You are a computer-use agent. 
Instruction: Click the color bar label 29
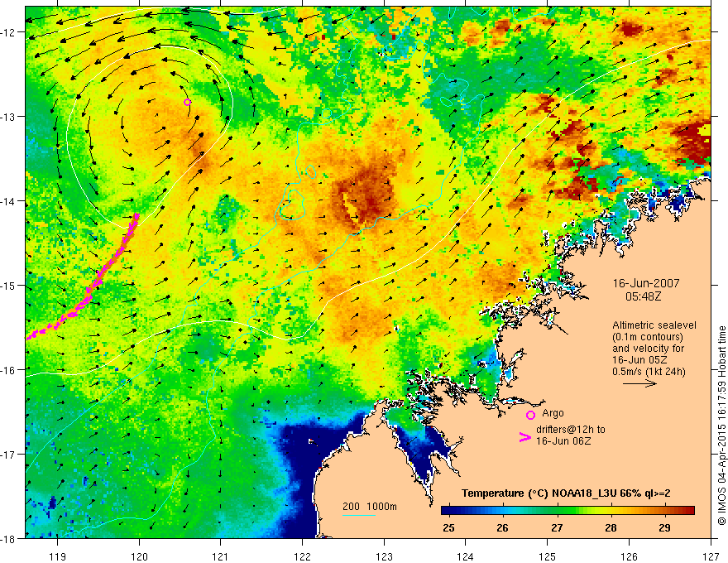coord(665,527)
